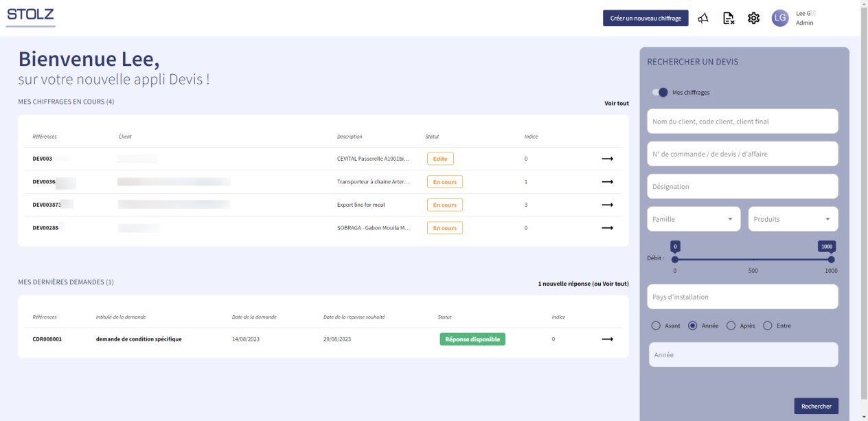Image resolution: width=868 pixels, height=421 pixels.
Task: Open arrow for Export line for meal
Action: (607, 205)
